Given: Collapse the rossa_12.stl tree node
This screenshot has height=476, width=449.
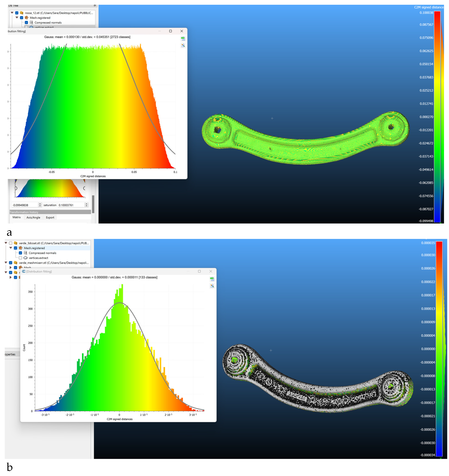Looking at the screenshot, I should 12,13.
